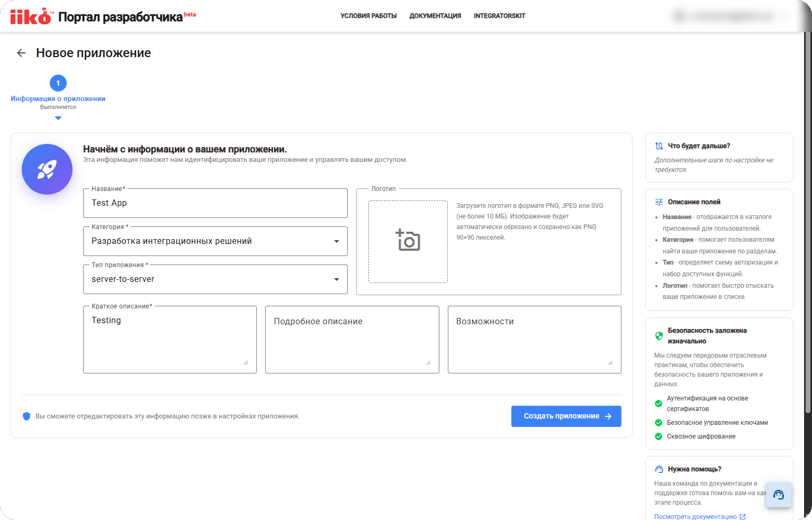This screenshot has width=812, height=520.
Task: Open Документация menu
Action: (435, 16)
